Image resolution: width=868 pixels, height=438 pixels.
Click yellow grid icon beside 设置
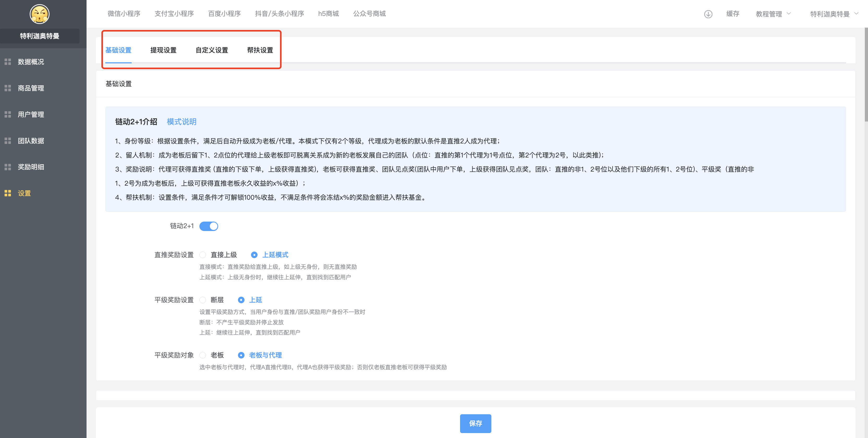(x=8, y=193)
